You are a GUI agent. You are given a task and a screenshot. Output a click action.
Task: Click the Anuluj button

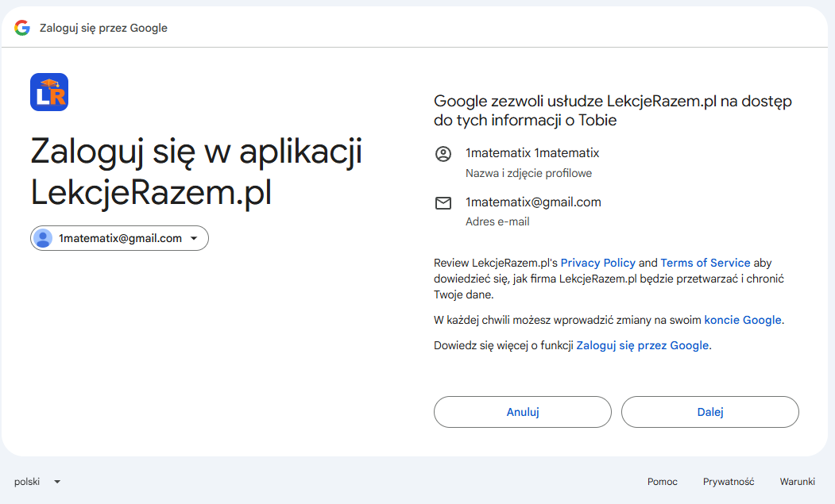pyautogui.click(x=523, y=412)
